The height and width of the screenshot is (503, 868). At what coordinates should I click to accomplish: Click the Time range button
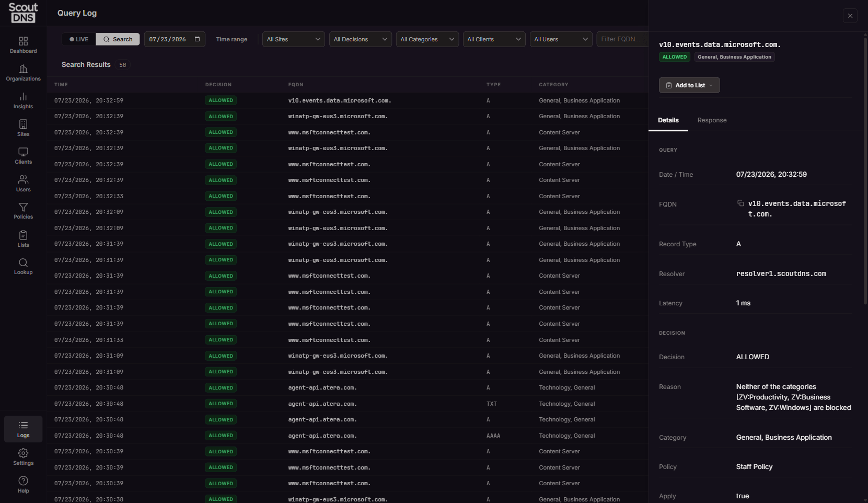pos(232,39)
